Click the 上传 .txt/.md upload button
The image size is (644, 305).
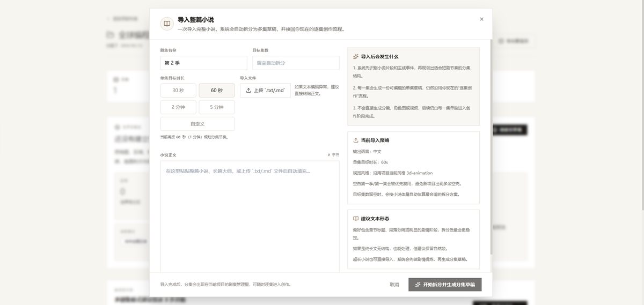click(265, 91)
